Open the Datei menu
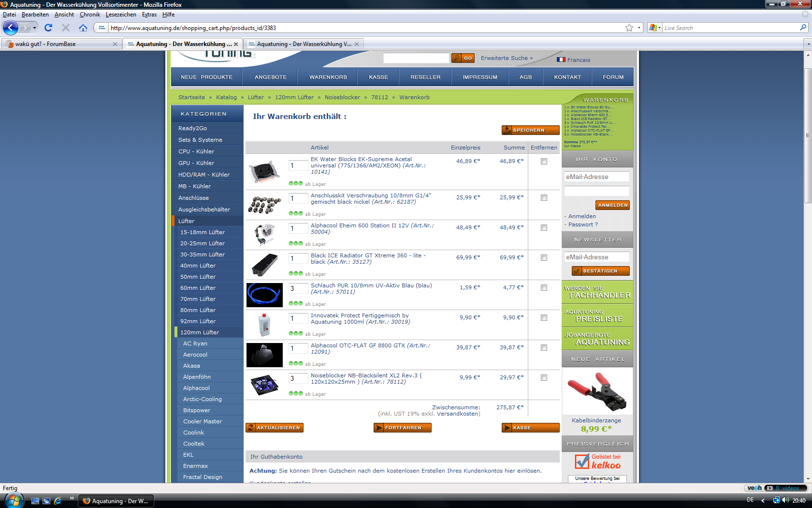812x508 pixels. pos(9,15)
